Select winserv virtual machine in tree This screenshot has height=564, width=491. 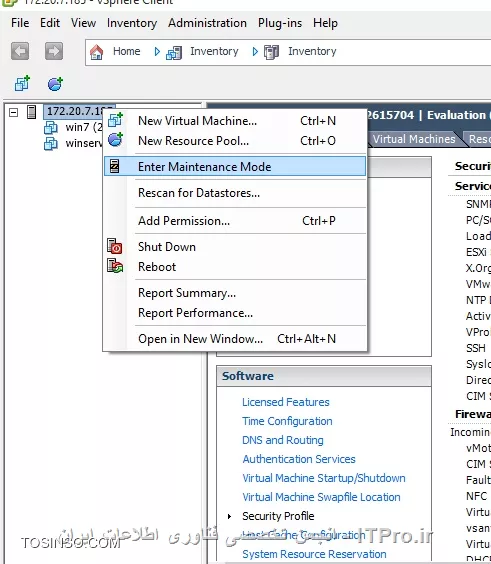pyautogui.click(x=83, y=144)
